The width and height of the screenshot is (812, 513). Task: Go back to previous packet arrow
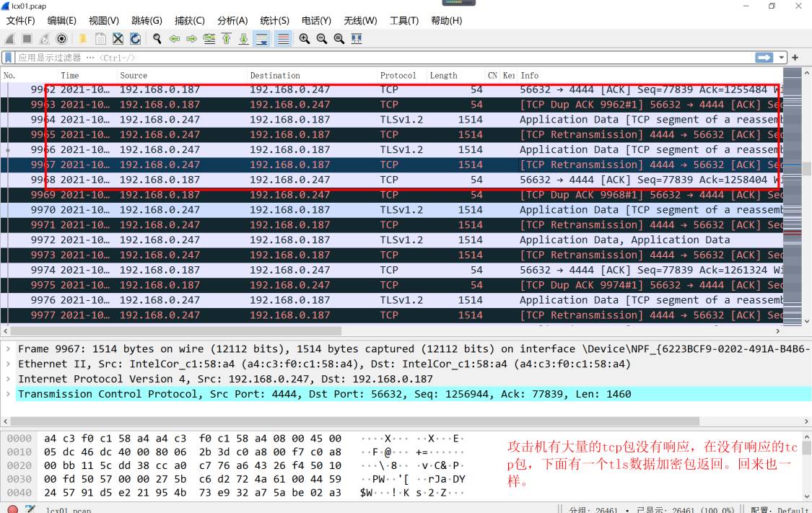[174, 39]
